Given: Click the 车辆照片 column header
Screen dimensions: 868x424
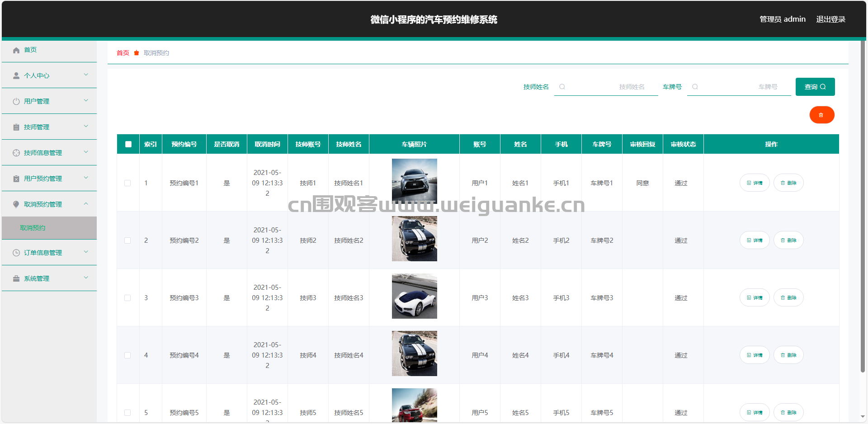Looking at the screenshot, I should 414,144.
